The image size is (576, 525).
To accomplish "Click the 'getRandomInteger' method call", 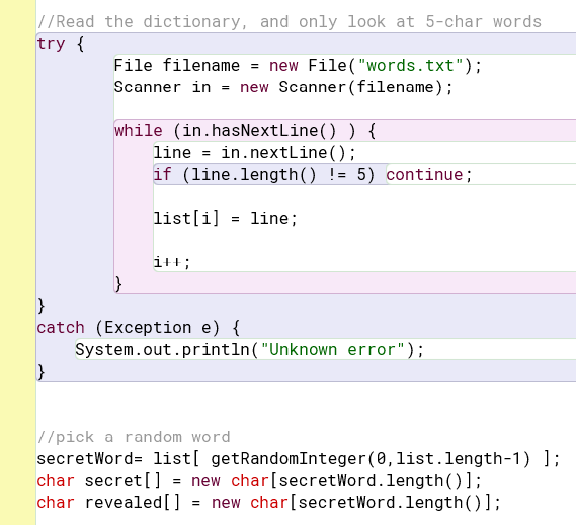I will 290,459.
